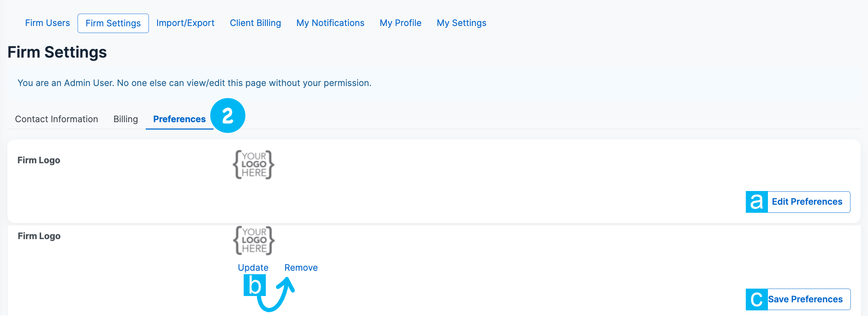Open the Firm Settings tab
Viewport: 868px width, 316px height.
pos(113,23)
